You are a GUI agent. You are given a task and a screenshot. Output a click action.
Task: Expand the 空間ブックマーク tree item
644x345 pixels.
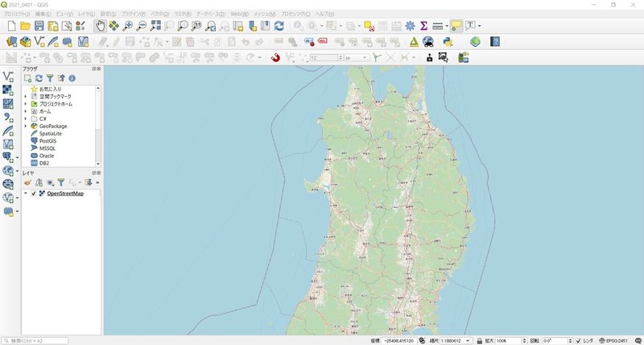[26, 96]
